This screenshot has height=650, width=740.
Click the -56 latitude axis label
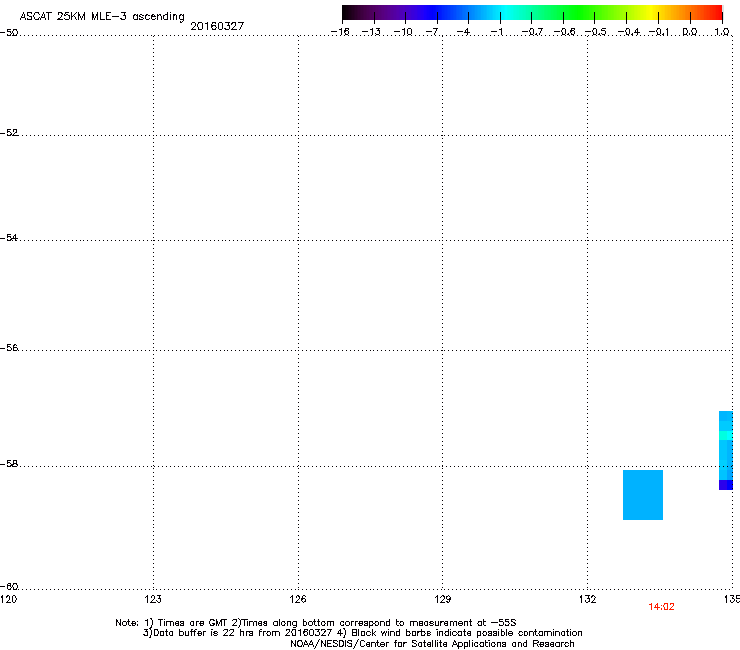(x=9, y=348)
